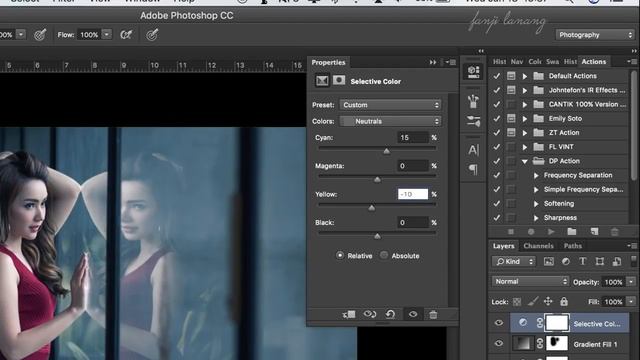The width and height of the screenshot is (640, 360).
Task: Delete the selected action with trash icon
Action: pyautogui.click(x=615, y=231)
